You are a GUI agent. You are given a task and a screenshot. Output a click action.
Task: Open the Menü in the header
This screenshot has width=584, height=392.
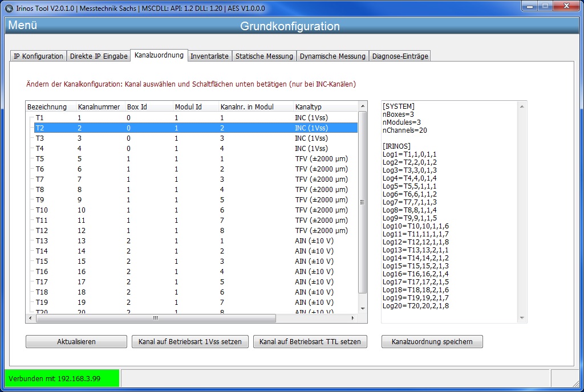22,25
